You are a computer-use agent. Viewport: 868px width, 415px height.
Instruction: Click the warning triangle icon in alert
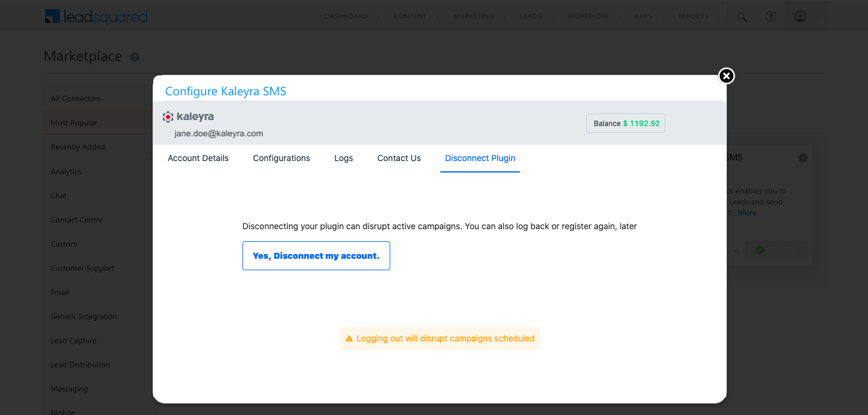coord(349,339)
